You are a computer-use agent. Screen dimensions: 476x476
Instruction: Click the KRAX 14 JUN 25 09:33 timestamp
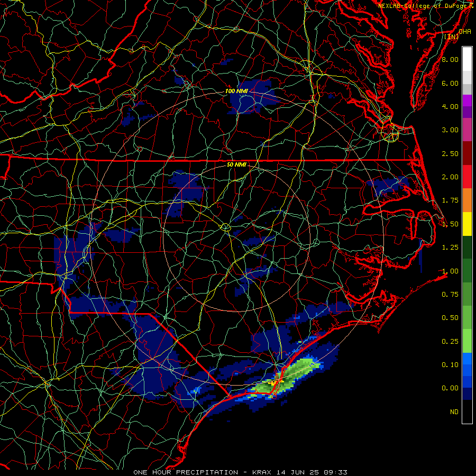click(x=300, y=472)
